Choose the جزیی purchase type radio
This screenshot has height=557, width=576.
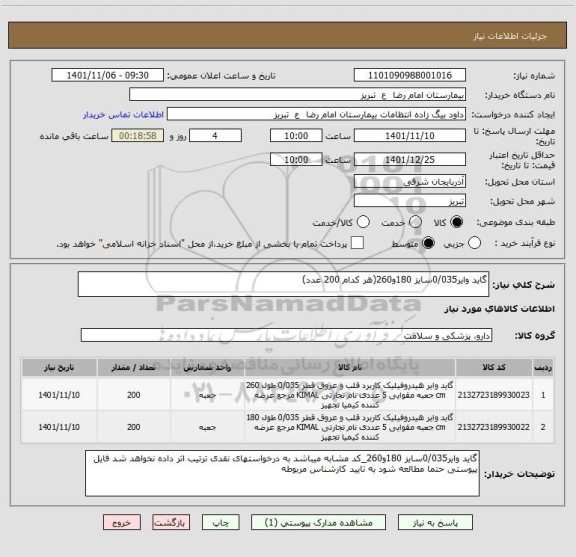pos(474,243)
